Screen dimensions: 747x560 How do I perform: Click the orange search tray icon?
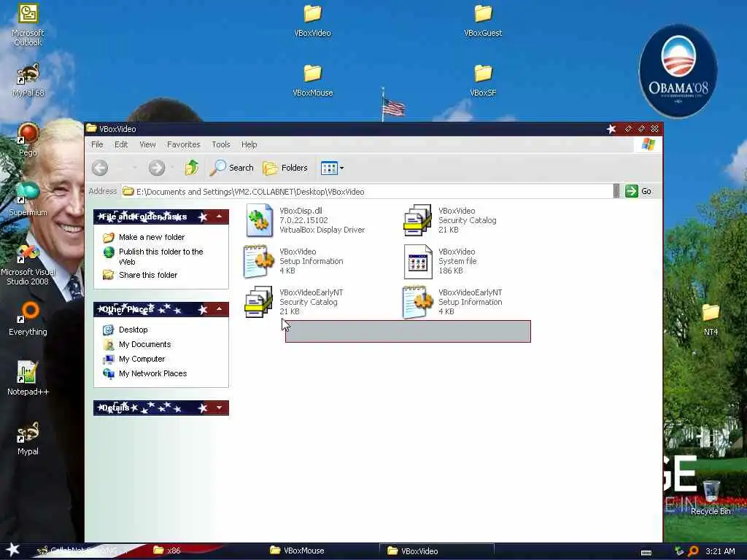(693, 551)
